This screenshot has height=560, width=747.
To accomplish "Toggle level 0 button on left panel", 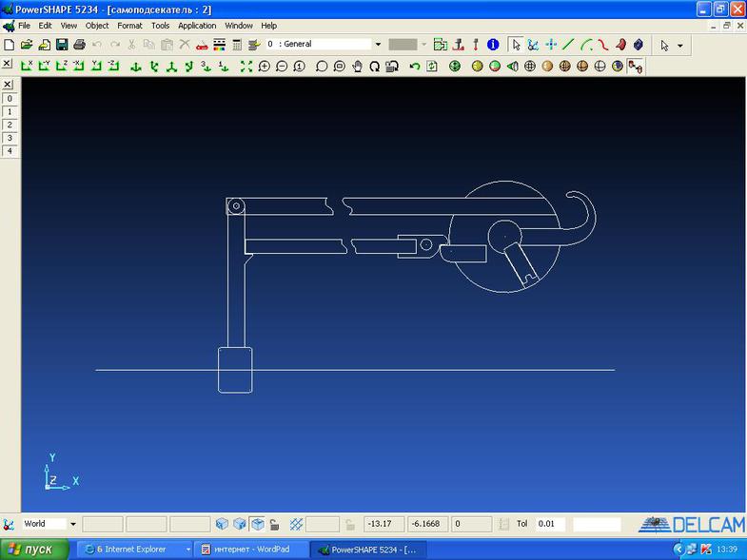I will point(10,99).
